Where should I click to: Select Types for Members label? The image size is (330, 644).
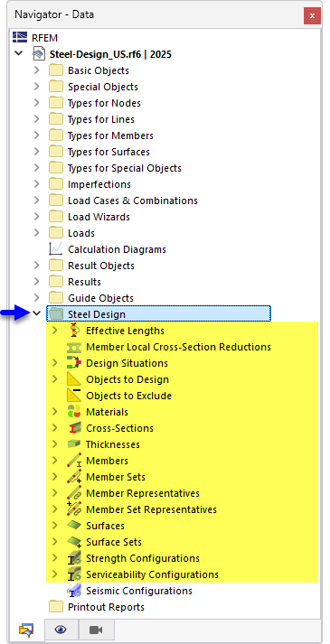pyautogui.click(x=110, y=135)
